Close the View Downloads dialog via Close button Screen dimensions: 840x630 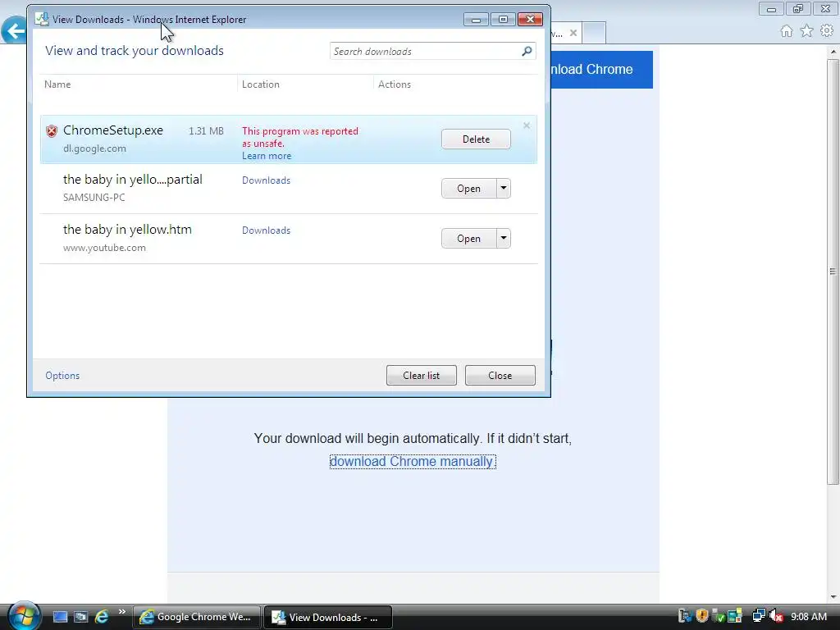[500, 376]
